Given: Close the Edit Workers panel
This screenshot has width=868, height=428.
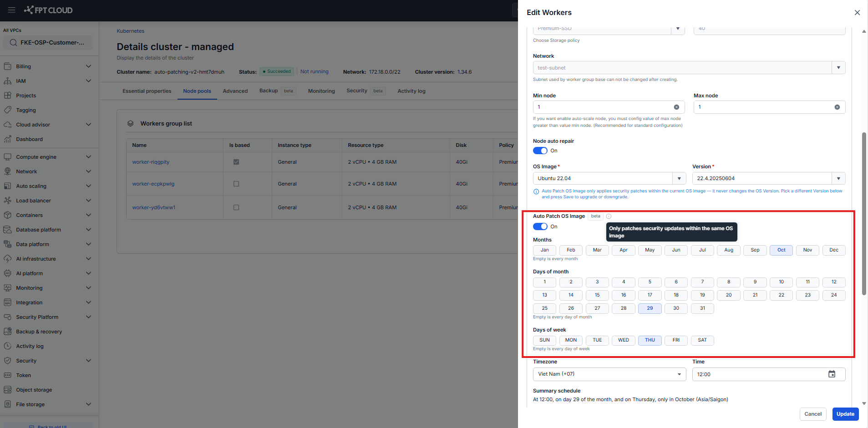Looking at the screenshot, I should pos(857,13).
